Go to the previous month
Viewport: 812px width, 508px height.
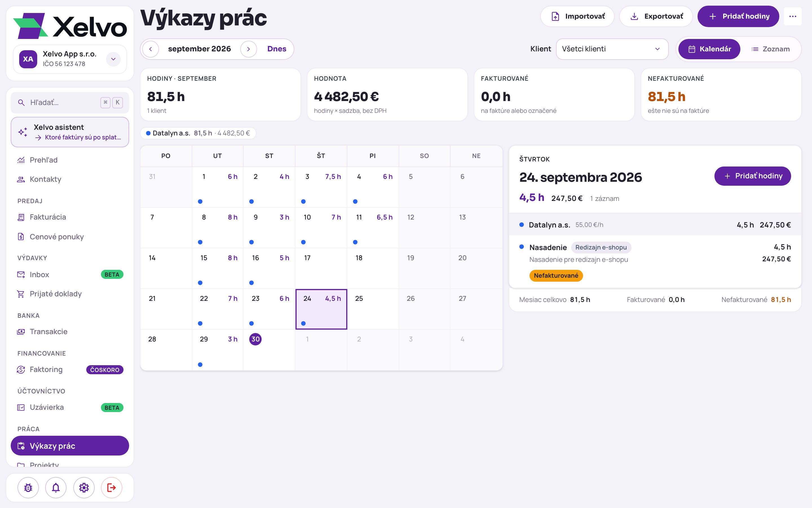(x=151, y=49)
